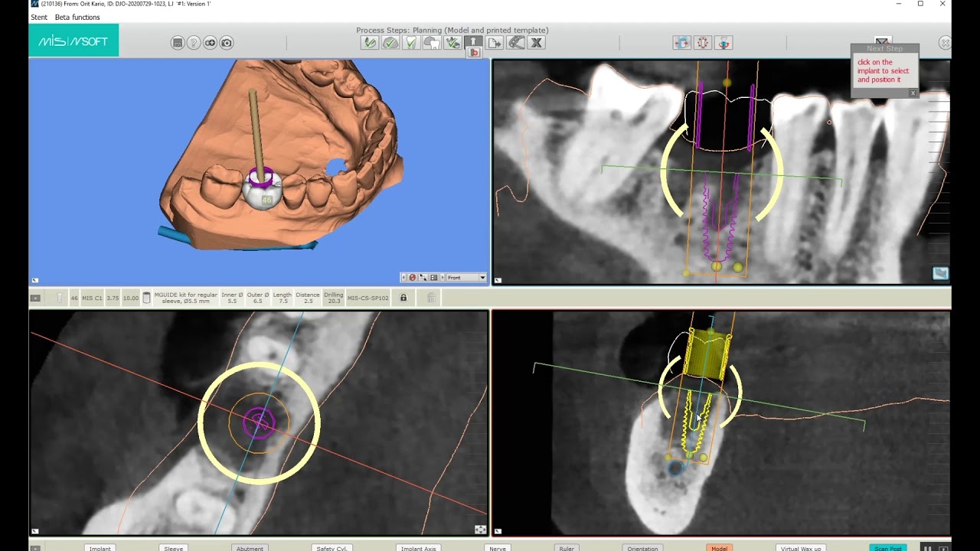Click the crosshair icon in axial view corner
This screenshot has height=551, width=980.
[480, 529]
